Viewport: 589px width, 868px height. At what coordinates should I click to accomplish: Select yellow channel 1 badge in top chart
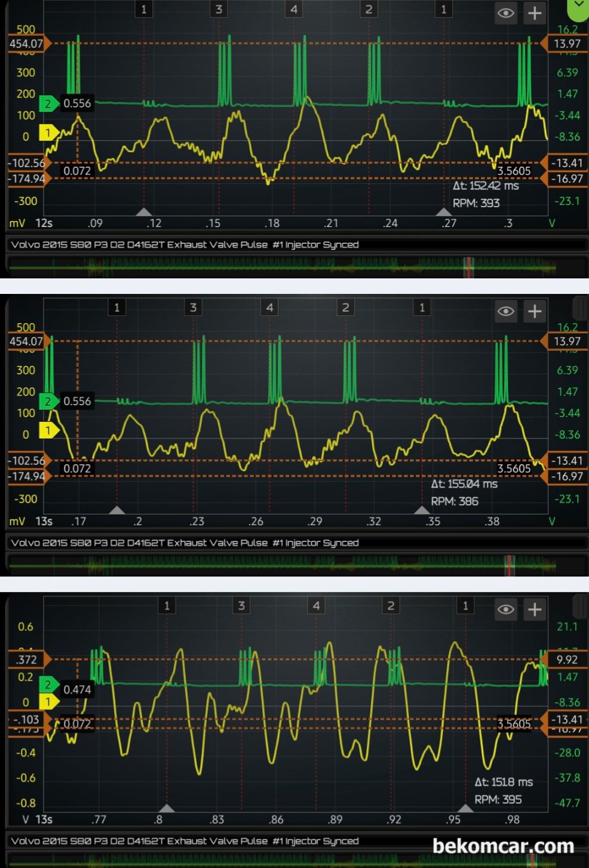pos(48,133)
